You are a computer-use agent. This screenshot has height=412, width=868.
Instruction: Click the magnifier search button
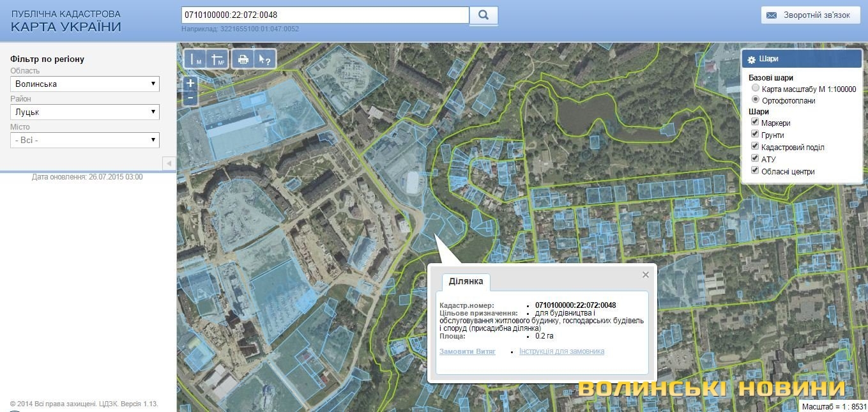(483, 15)
